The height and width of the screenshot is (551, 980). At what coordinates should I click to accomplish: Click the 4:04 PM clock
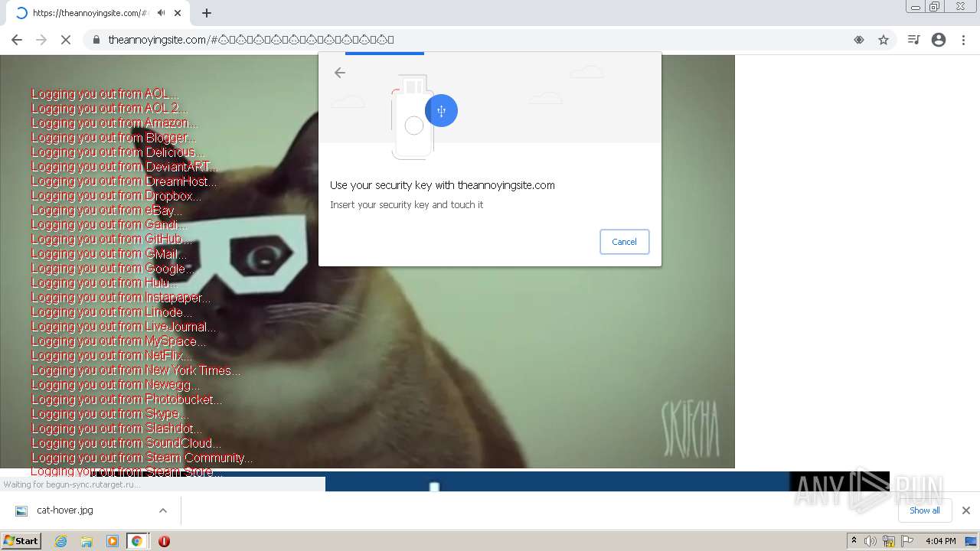940,541
